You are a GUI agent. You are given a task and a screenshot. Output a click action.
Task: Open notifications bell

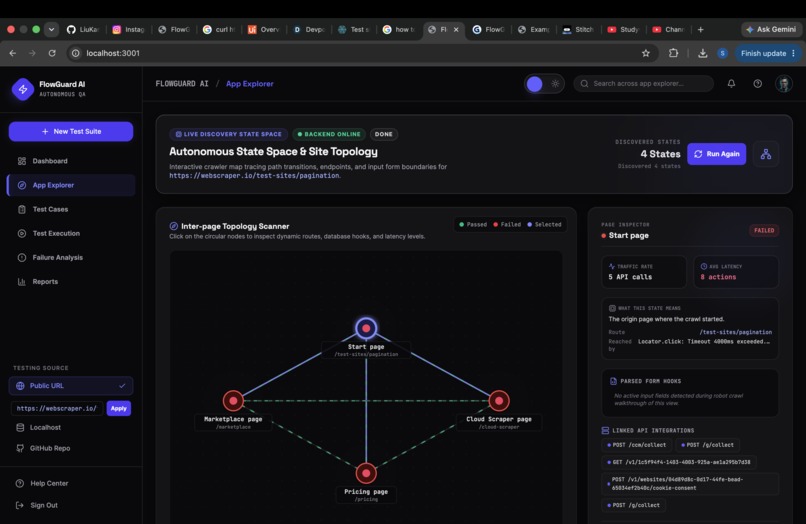coord(731,84)
